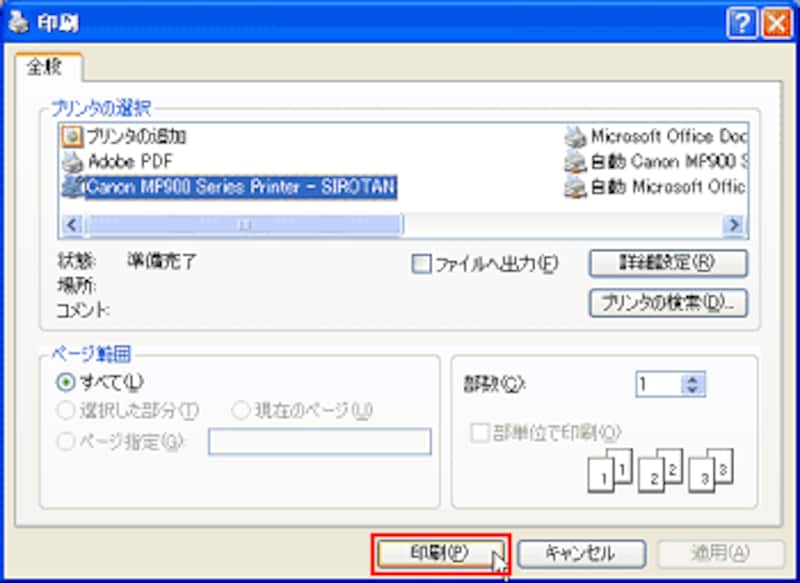Enable the ファイルへ出力 checkbox
This screenshot has height=583, width=800.
click(x=421, y=264)
